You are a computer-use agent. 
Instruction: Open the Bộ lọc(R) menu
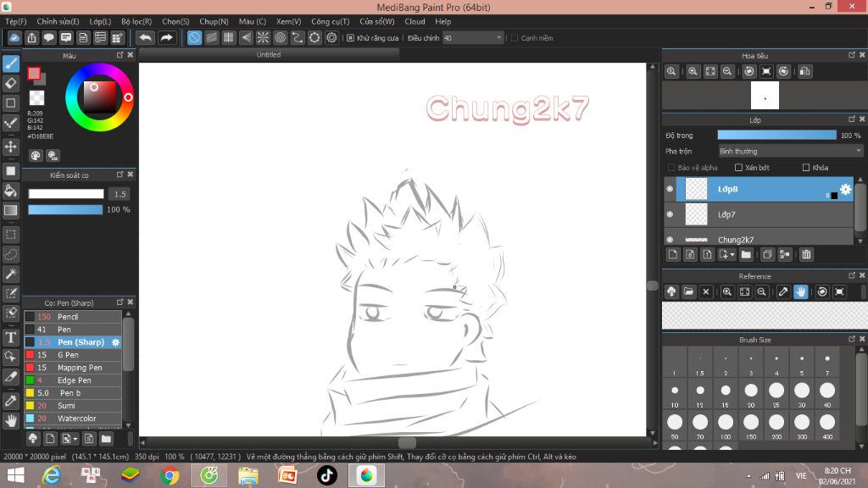(136, 21)
